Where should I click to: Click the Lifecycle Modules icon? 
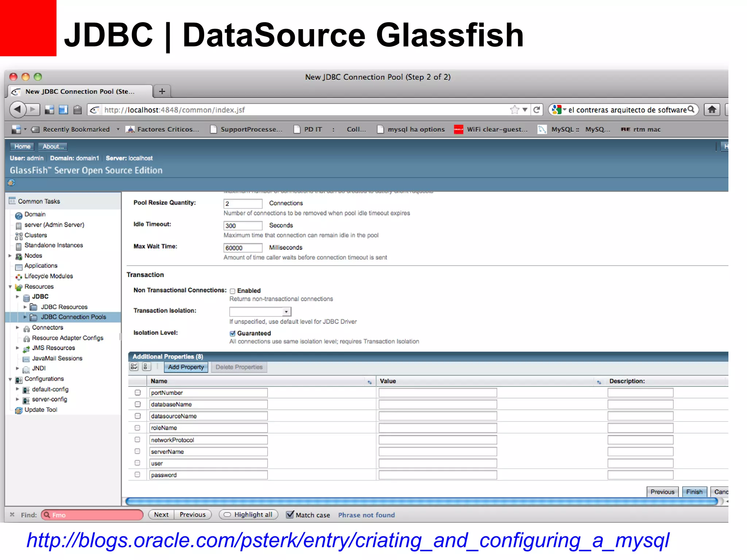(19, 277)
